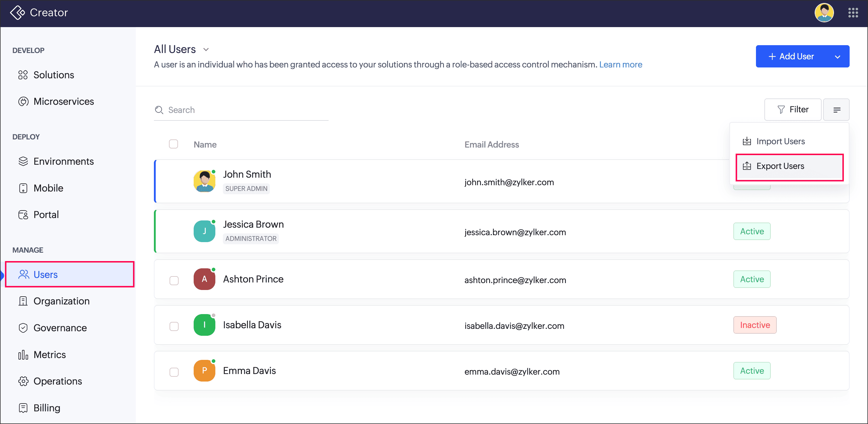
Task: Open the profile avatar in top bar
Action: tap(824, 12)
